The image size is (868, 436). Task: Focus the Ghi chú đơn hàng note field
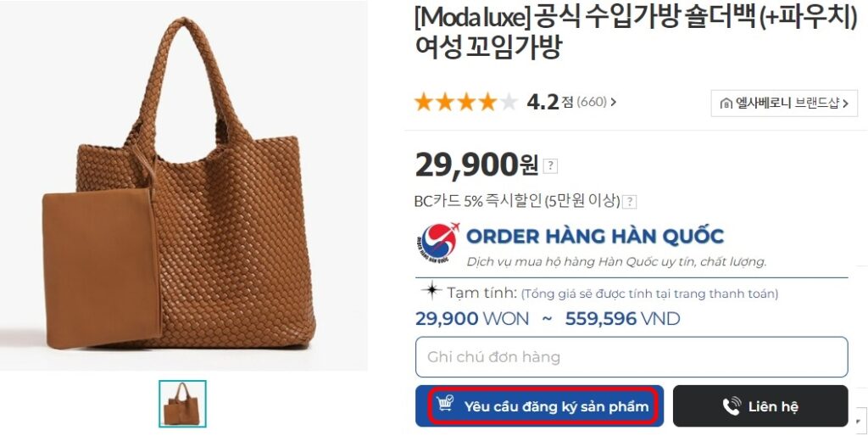(632, 357)
